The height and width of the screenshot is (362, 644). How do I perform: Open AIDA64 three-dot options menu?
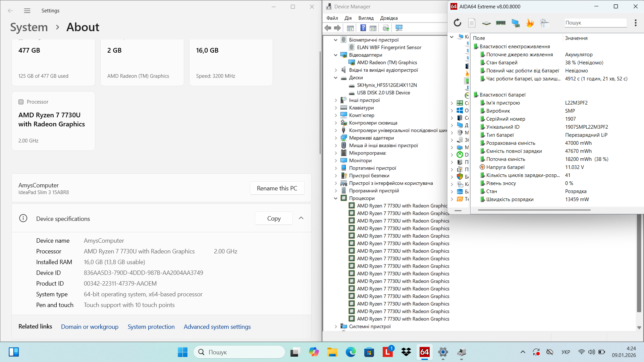click(635, 23)
